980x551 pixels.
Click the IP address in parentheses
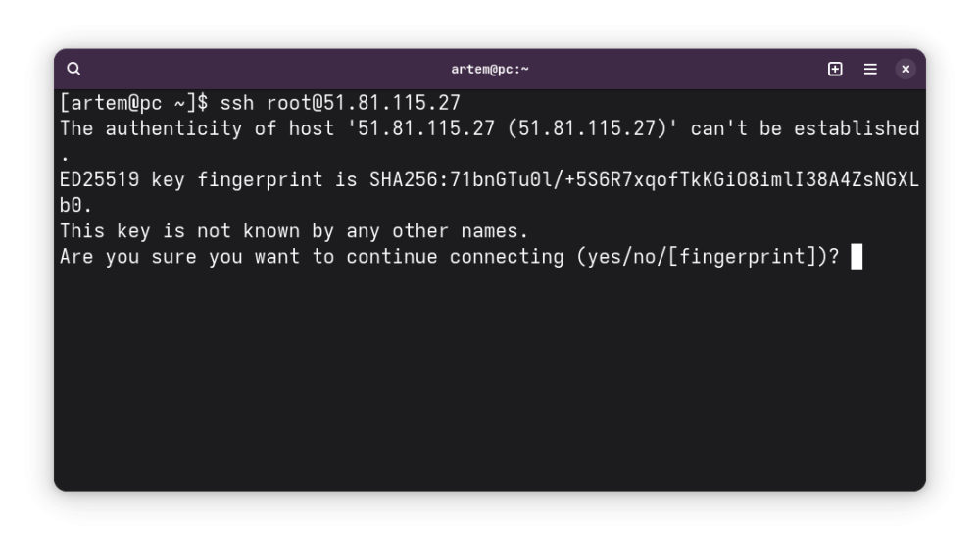click(x=587, y=128)
